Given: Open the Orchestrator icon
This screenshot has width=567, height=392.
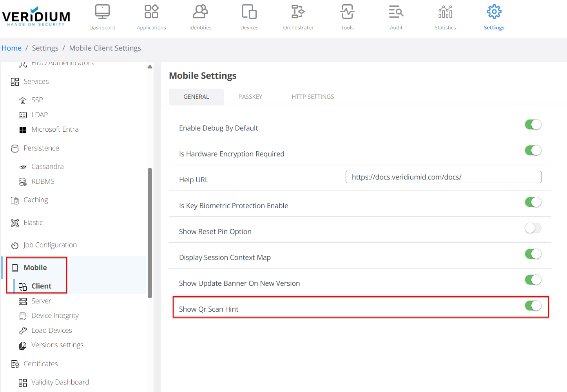Looking at the screenshot, I should [x=298, y=12].
